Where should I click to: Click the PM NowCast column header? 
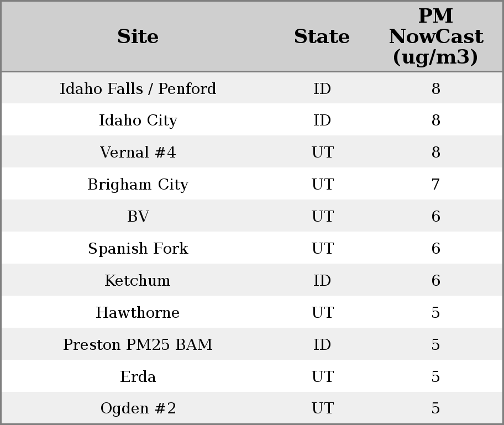pos(435,37)
